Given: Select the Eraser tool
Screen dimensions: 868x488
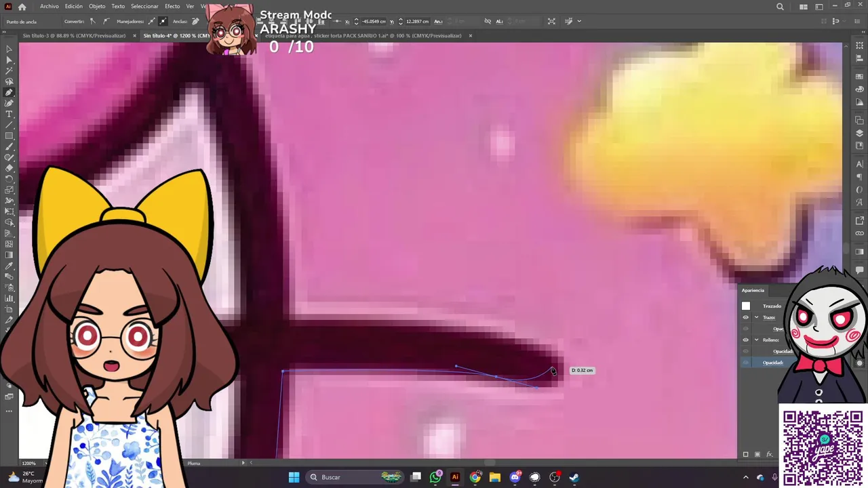Looking at the screenshot, I should point(9,169).
